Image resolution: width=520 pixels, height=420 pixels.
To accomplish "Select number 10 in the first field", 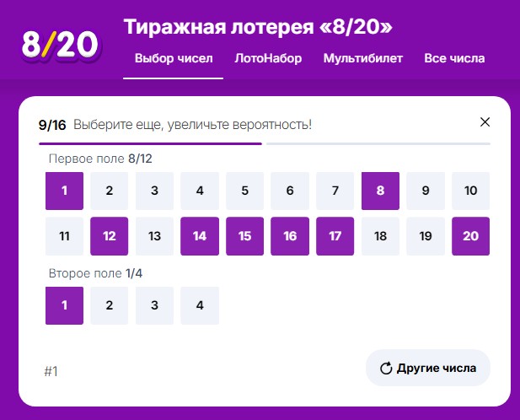I will (x=470, y=191).
